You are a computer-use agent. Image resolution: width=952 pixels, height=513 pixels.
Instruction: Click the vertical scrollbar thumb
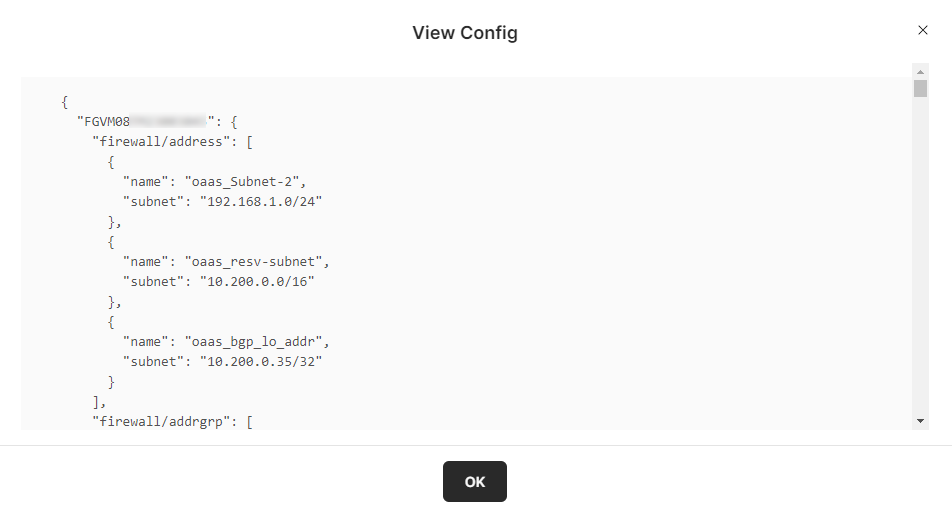click(920, 88)
